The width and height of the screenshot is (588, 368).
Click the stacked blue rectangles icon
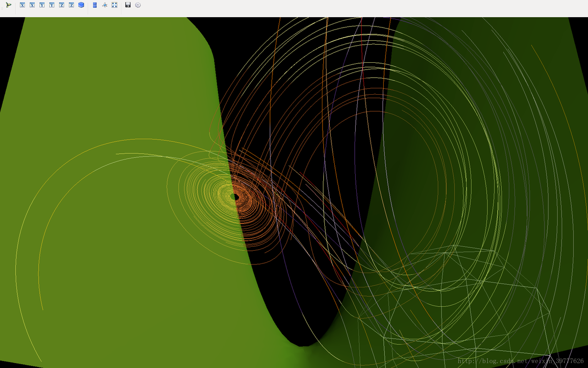[x=95, y=5]
